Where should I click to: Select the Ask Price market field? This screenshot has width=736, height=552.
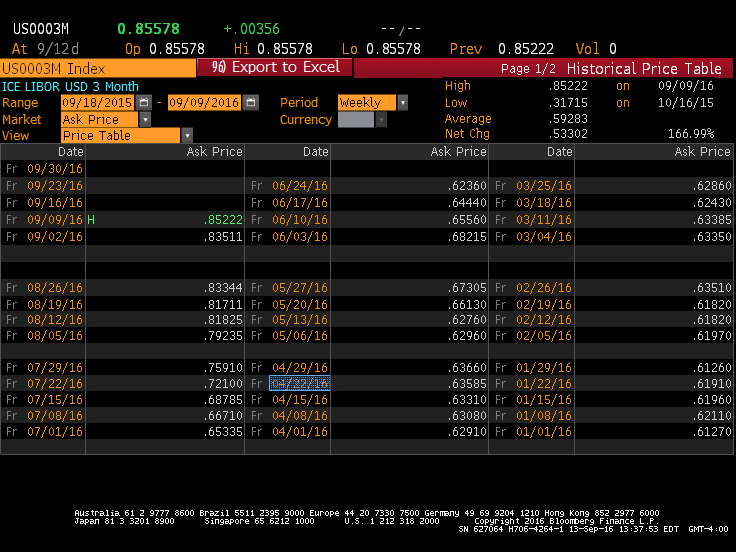coord(100,120)
